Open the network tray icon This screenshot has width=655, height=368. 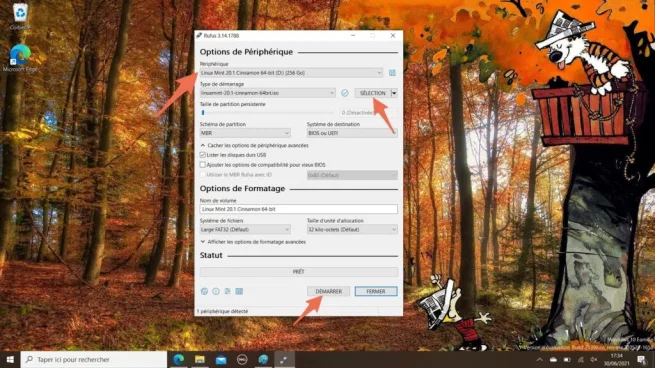click(x=581, y=359)
